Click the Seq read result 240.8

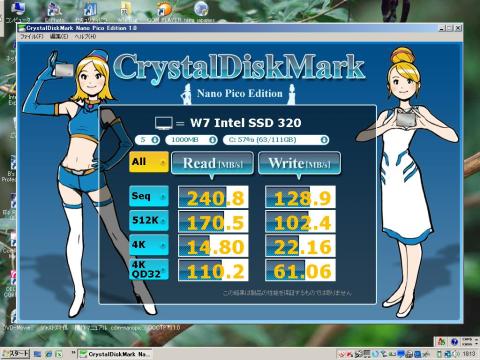click(x=213, y=197)
